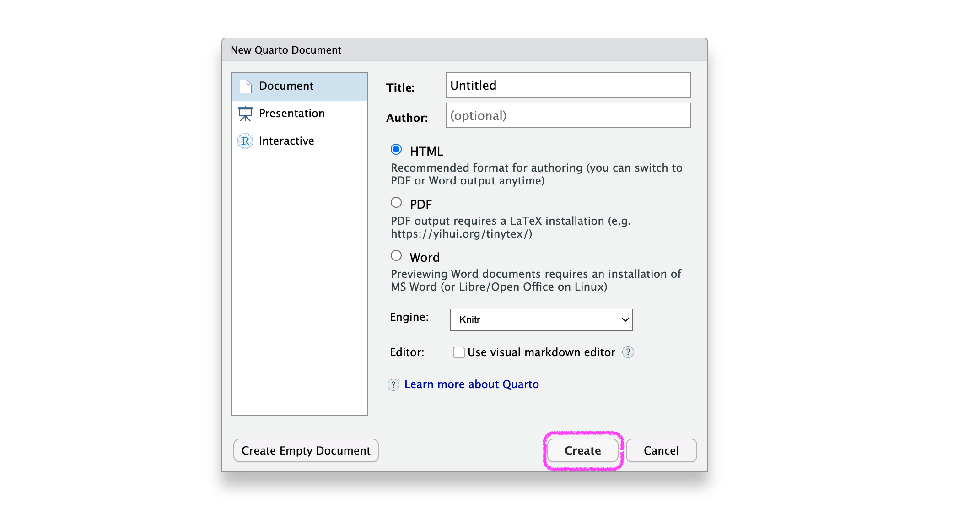
Task: Enable the visual markdown editor checkbox
Action: (458, 352)
